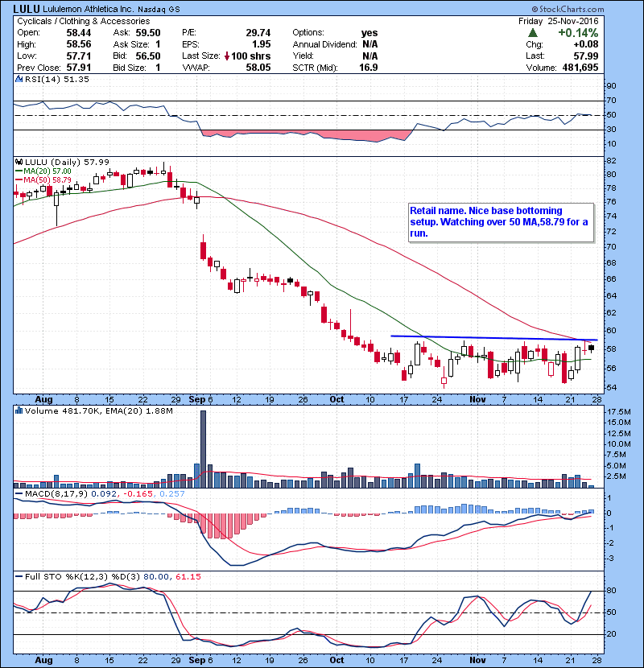Click the Volume bars icon in the volume panel
Viewport: 644px width, 668px height.
[x=19, y=410]
